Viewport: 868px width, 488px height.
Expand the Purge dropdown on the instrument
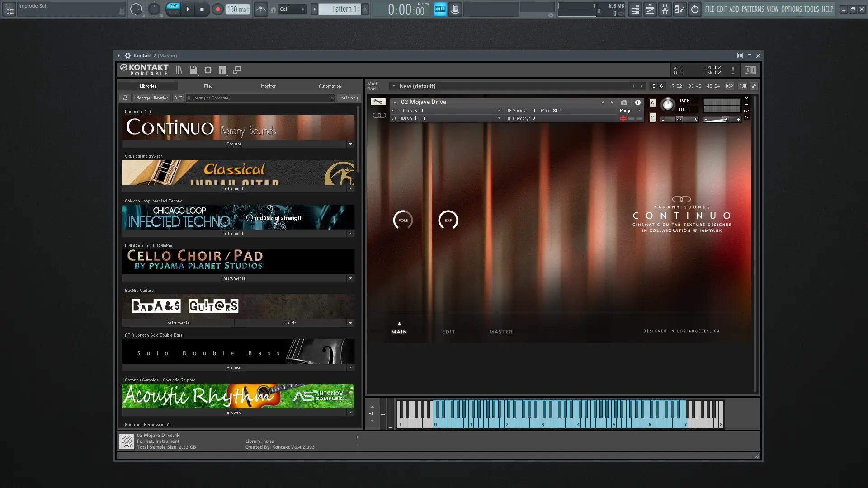point(639,110)
